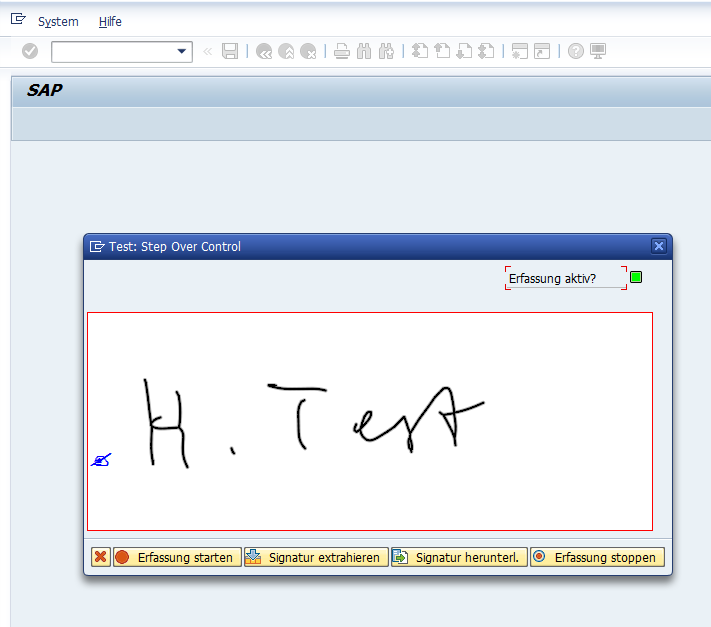Close the Test: Step Over Control dialog
Screen dimensions: 711x627
click(659, 246)
